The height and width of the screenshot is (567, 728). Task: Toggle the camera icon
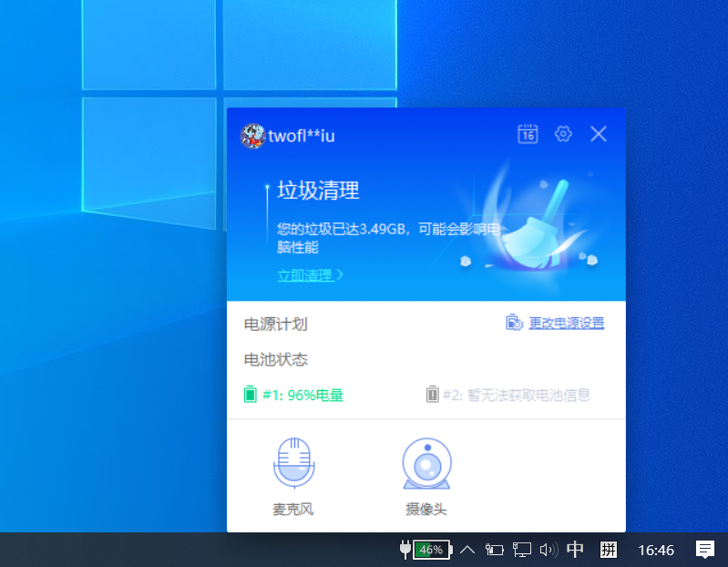[426, 463]
